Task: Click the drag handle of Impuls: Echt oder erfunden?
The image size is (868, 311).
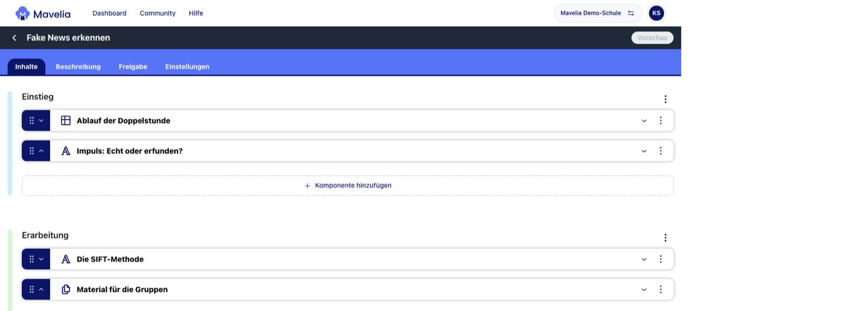Action: [x=31, y=151]
